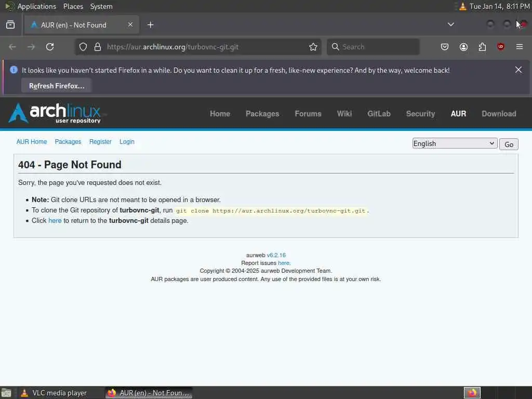Follow the AUR Home link
532x399 pixels.
click(32, 142)
